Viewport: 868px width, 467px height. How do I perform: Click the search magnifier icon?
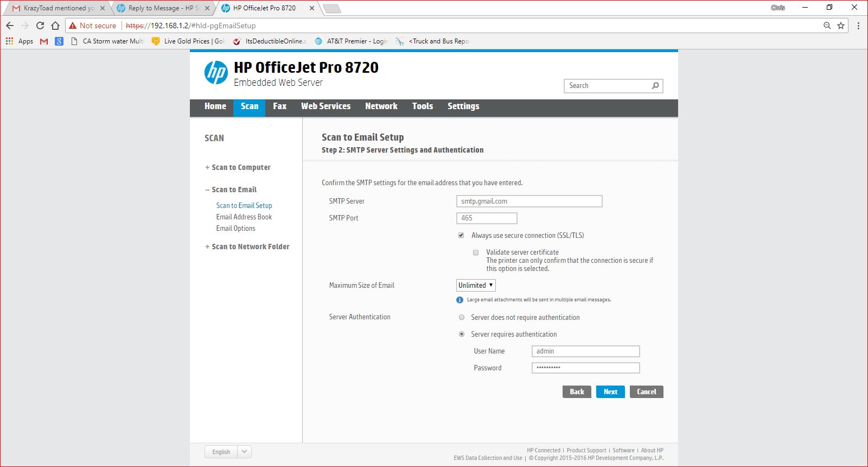pyautogui.click(x=655, y=86)
